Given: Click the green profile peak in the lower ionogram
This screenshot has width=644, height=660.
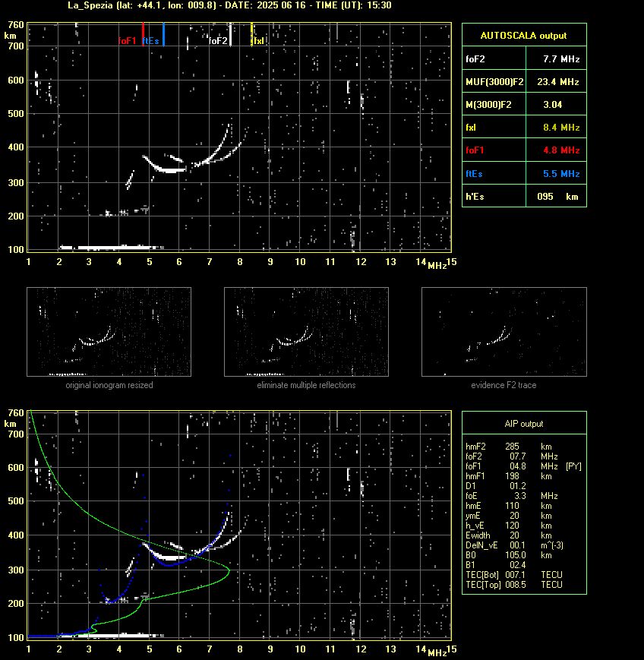Looking at the screenshot, I should [229, 570].
